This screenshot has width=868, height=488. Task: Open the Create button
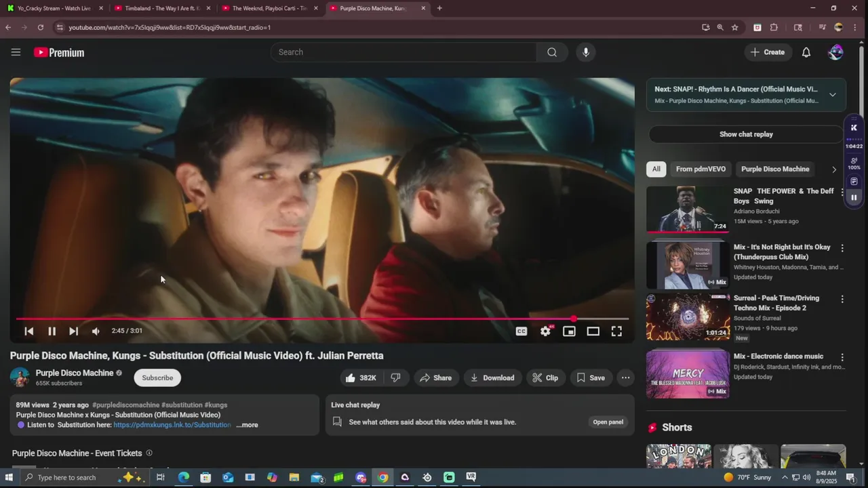[768, 52]
